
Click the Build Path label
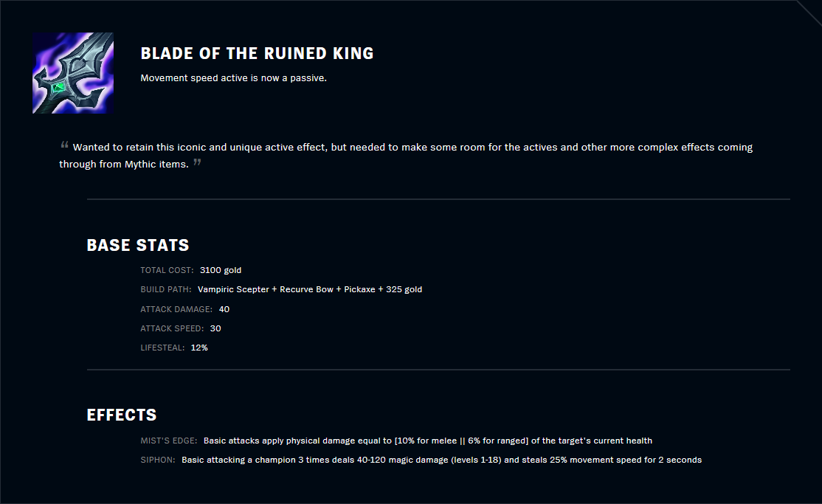click(x=166, y=289)
